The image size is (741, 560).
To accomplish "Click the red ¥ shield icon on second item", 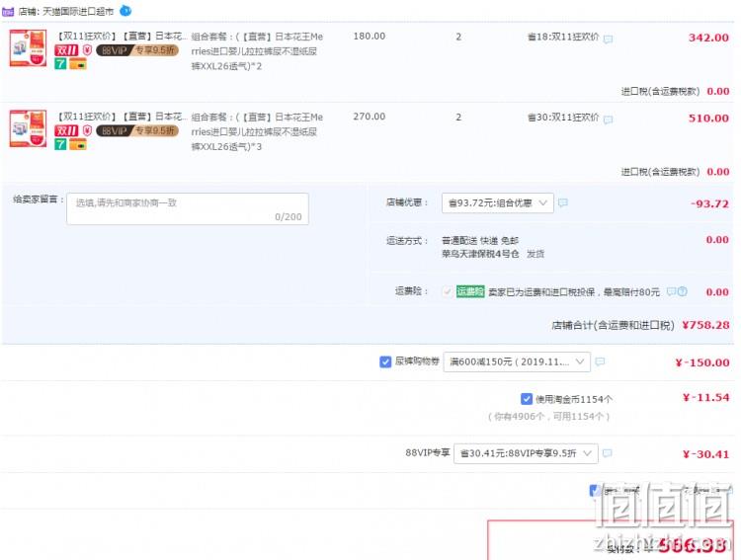I will (87, 130).
